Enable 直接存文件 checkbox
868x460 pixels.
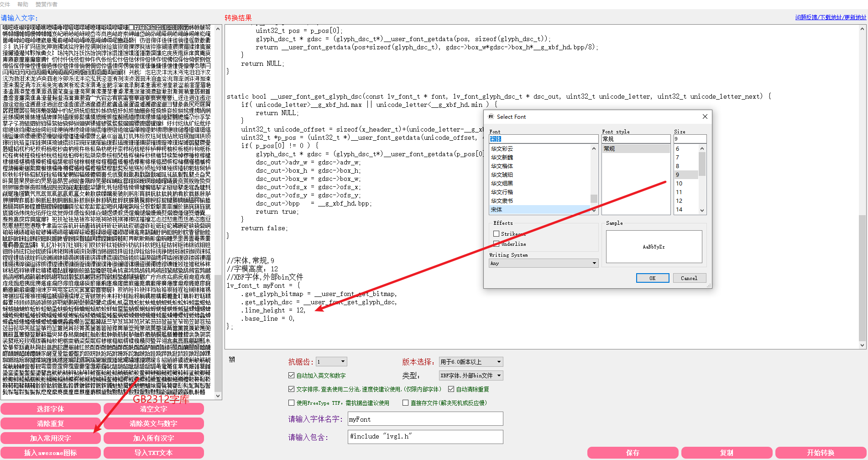(405, 403)
